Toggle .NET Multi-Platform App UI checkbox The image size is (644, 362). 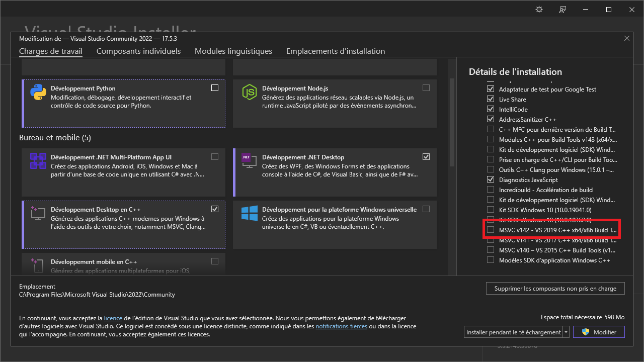(215, 156)
